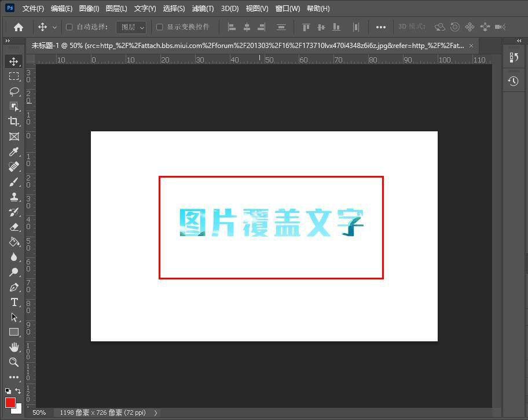This screenshot has width=528, height=420.
Task: Select the Clone Stamp tool
Action: tap(14, 197)
